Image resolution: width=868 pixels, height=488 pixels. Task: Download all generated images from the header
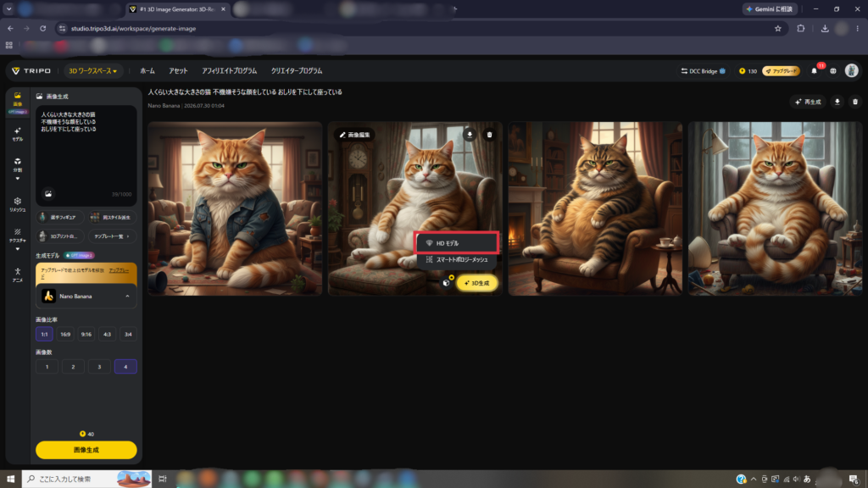[837, 102]
